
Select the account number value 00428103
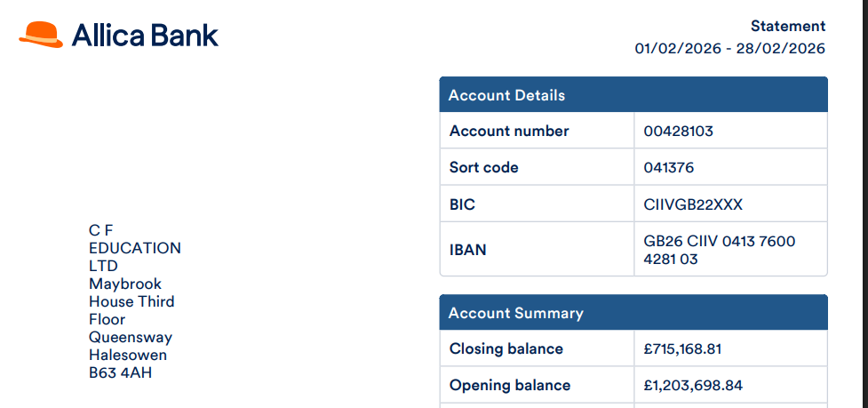click(x=679, y=132)
